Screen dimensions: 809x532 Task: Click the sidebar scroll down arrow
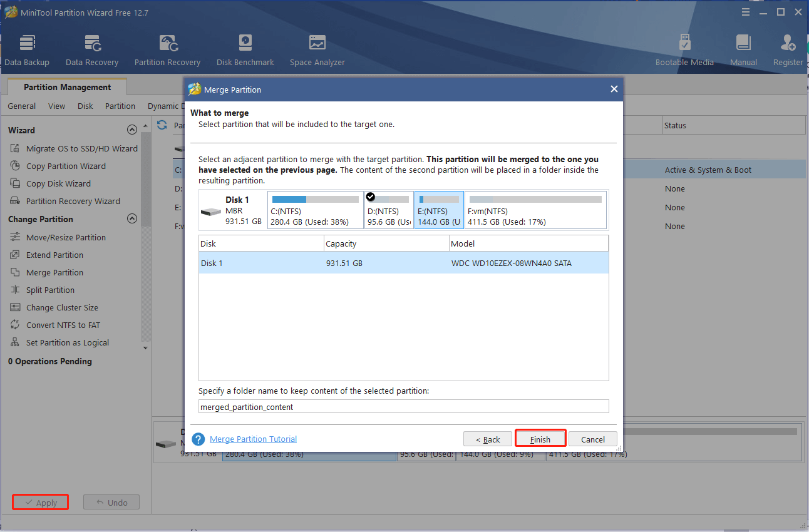click(x=145, y=347)
